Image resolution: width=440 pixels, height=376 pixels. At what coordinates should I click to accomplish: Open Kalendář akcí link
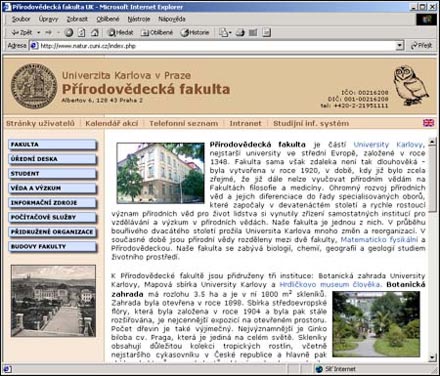pos(112,123)
